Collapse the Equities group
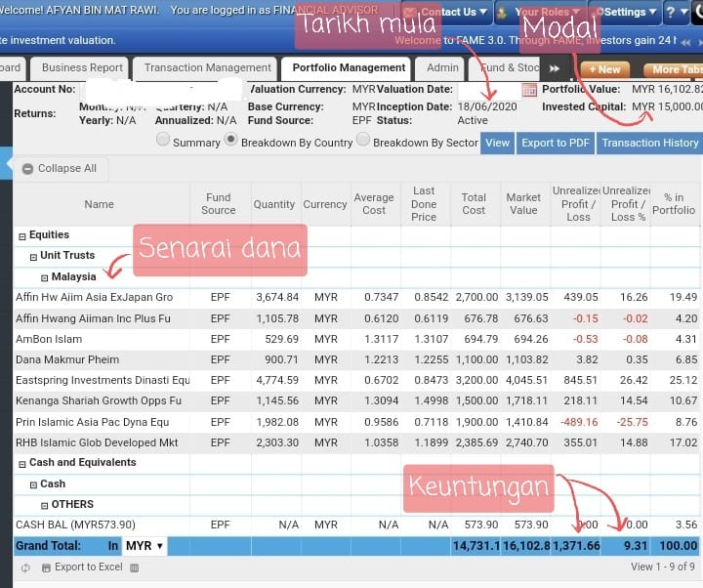703x588 pixels. pos(21,236)
